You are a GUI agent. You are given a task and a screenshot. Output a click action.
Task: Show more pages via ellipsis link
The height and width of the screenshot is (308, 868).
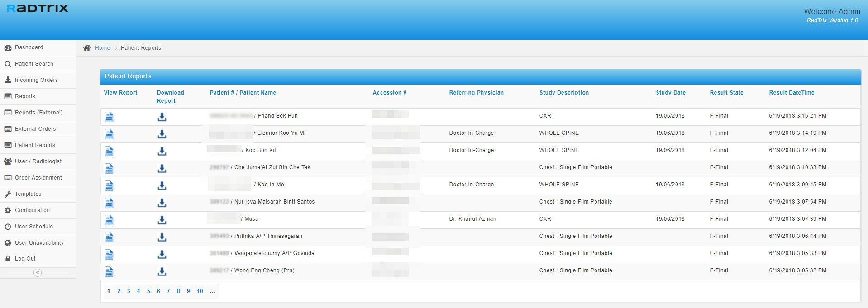212,291
